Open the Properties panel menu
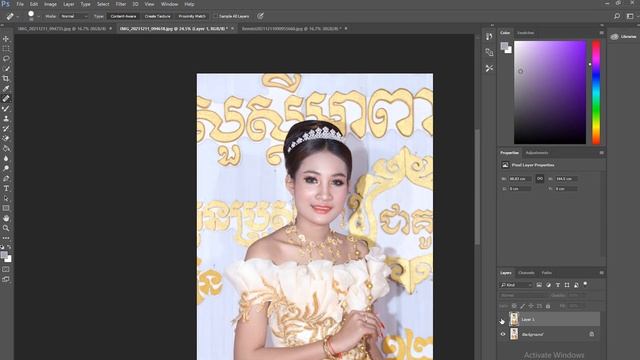Image resolution: width=640 pixels, height=360 pixels. (x=601, y=153)
